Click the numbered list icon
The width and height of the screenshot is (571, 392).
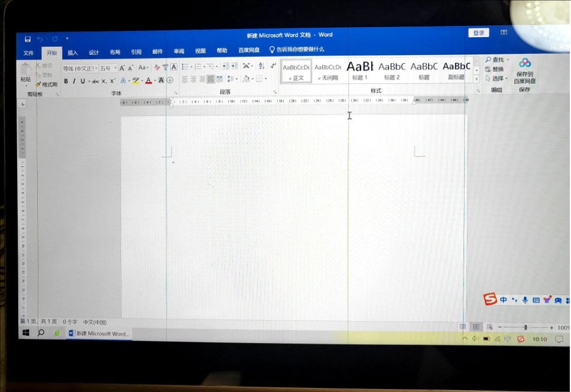pos(198,67)
